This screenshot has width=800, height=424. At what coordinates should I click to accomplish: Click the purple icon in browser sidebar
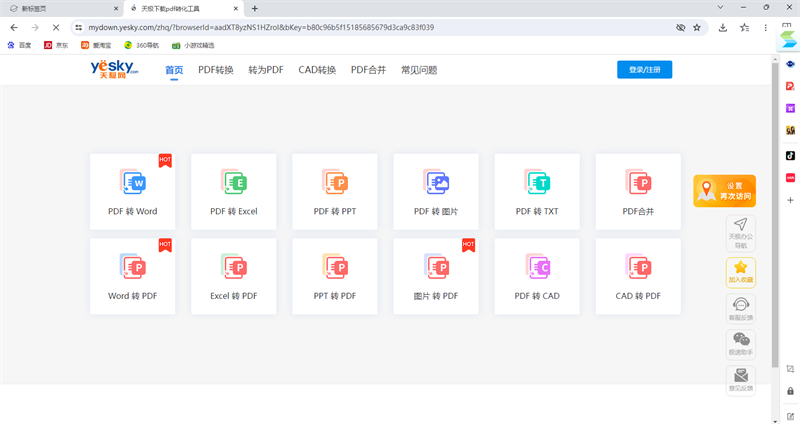[x=790, y=108]
